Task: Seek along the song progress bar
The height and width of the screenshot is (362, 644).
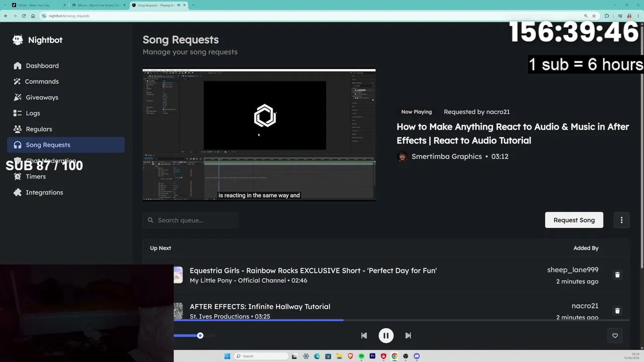Action: pyautogui.click(x=401, y=320)
